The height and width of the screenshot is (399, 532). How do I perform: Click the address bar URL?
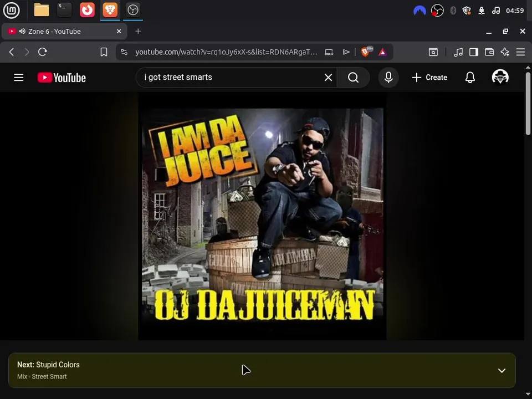226,52
